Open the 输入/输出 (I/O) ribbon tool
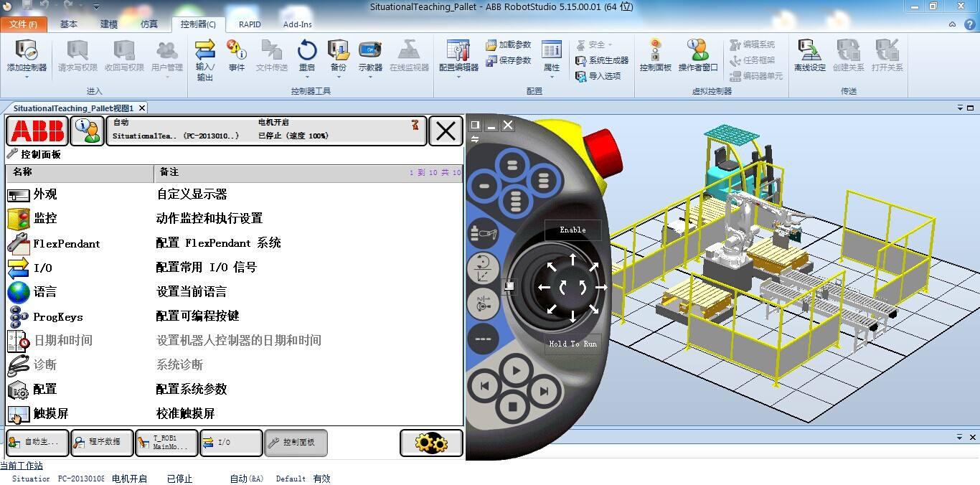 pyautogui.click(x=205, y=60)
